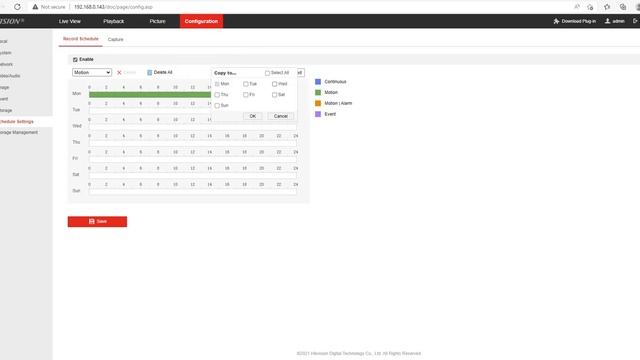This screenshot has height=360, width=640.
Task: Confirm copy with OK button
Action: 253,116
